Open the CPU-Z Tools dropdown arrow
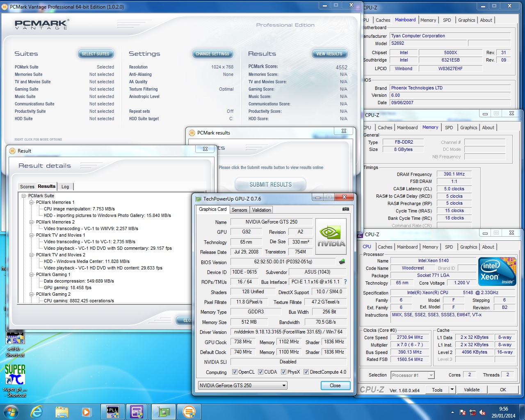Screen dimensions: 525x420 [x=452, y=390]
